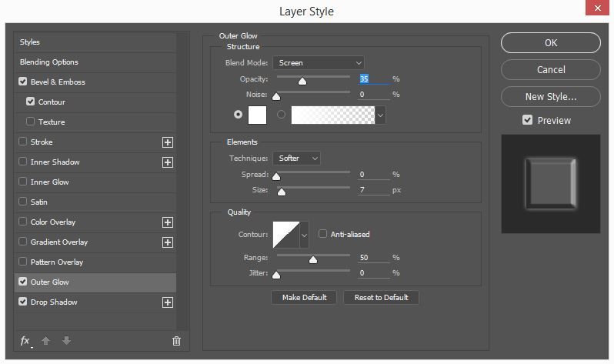Viewport: 614px width, 364px height.
Task: Click the Size value field
Action: tap(374, 190)
